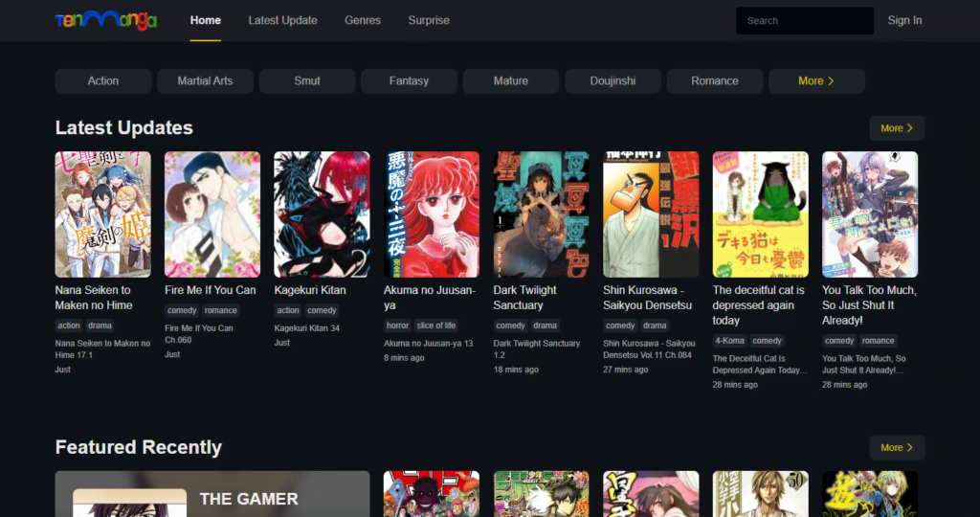This screenshot has width=980, height=517.
Task: Open the Home tab
Action: click(x=206, y=21)
